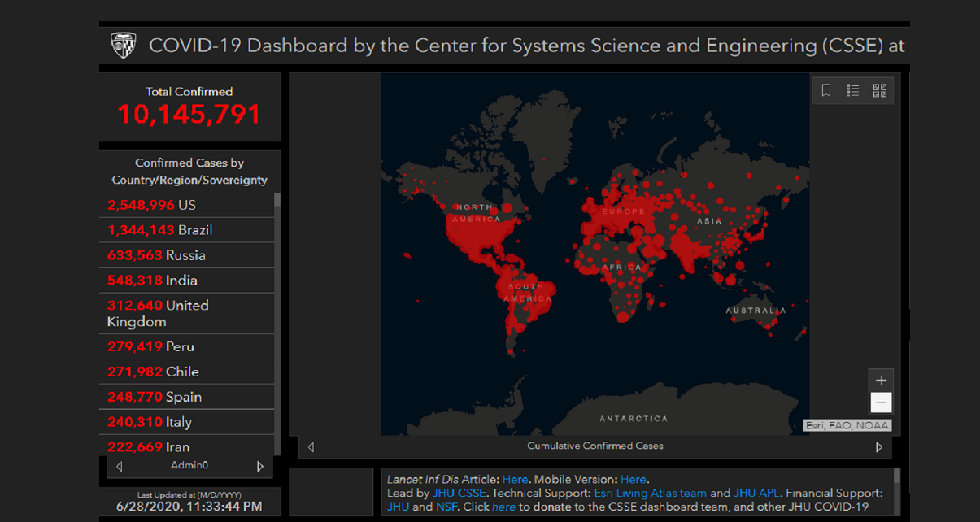Click the Confirmed Cases by Country/Region/Sovereignty heading
The width and height of the screenshot is (980, 522).
[x=189, y=172]
